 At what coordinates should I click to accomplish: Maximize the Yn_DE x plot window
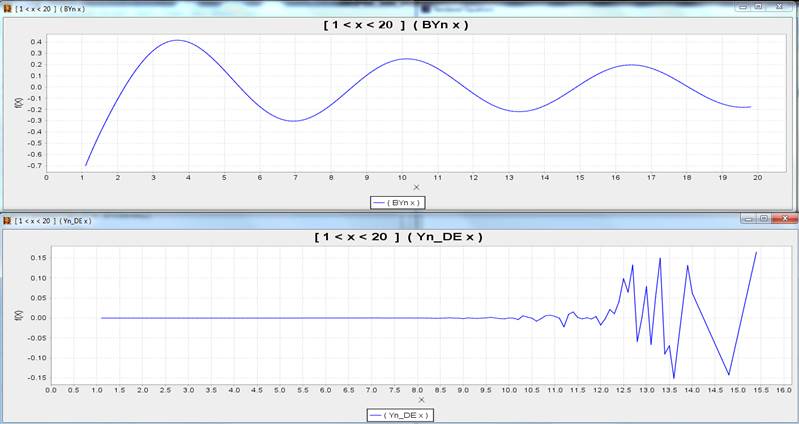coord(763,219)
